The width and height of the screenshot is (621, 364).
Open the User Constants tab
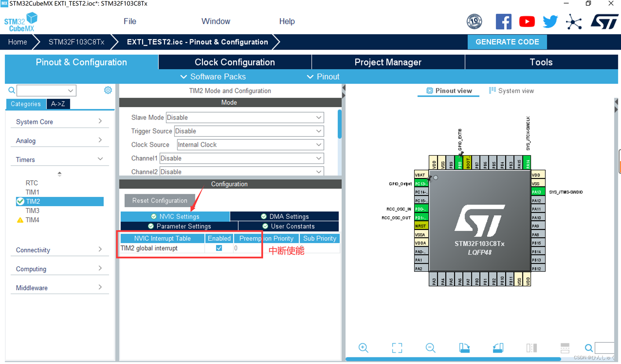point(289,226)
